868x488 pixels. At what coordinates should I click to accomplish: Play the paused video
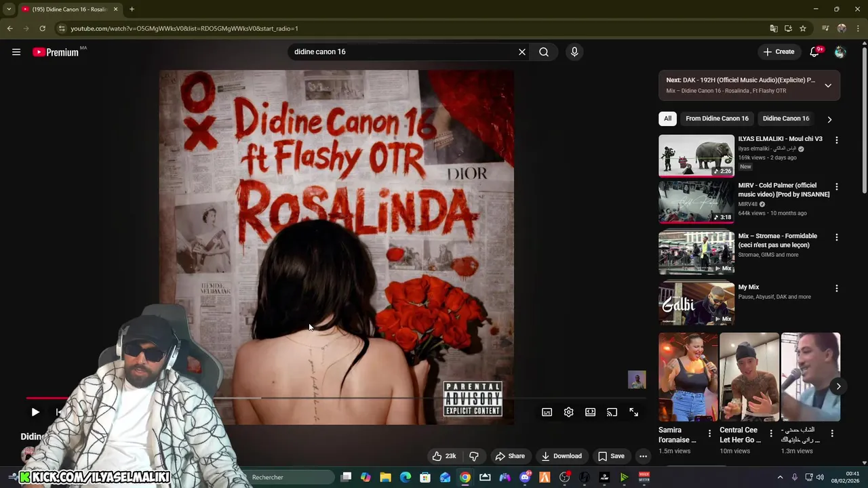coord(35,412)
